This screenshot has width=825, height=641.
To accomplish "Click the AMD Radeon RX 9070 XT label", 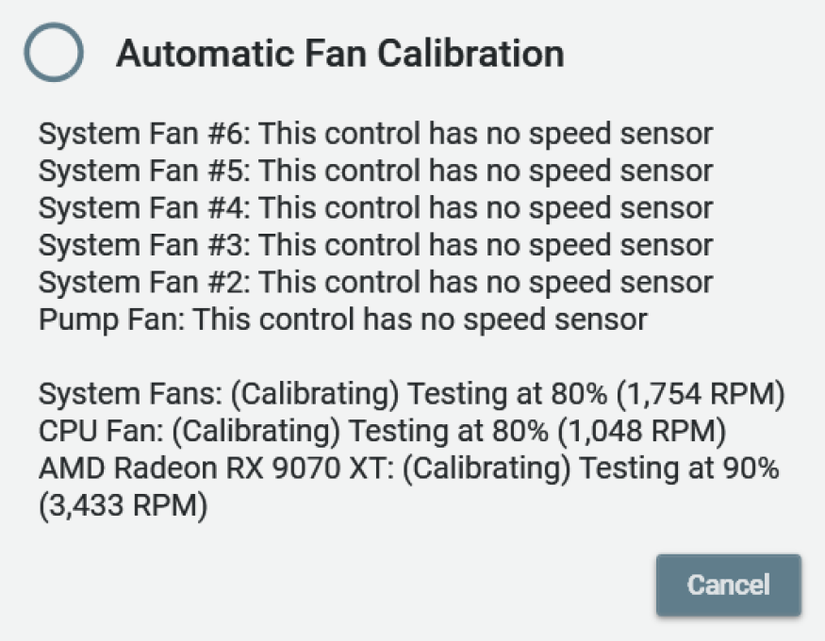I will click(x=200, y=469).
